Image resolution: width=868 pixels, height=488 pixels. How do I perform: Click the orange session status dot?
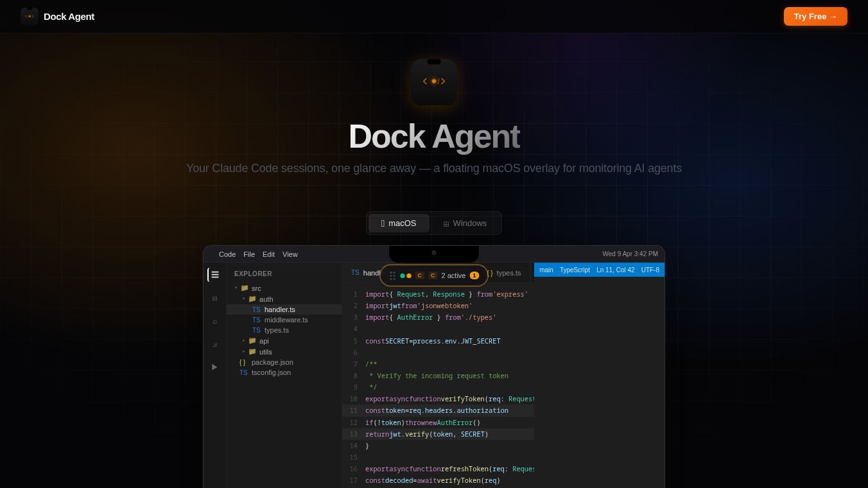(409, 275)
